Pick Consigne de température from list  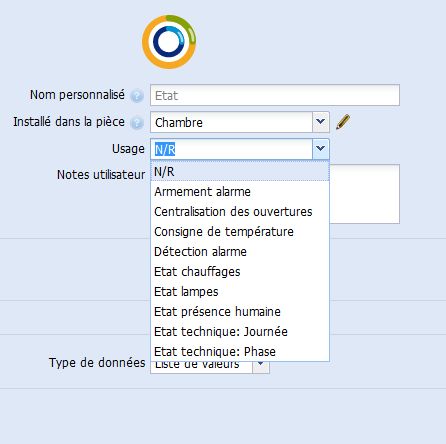[x=240, y=232]
